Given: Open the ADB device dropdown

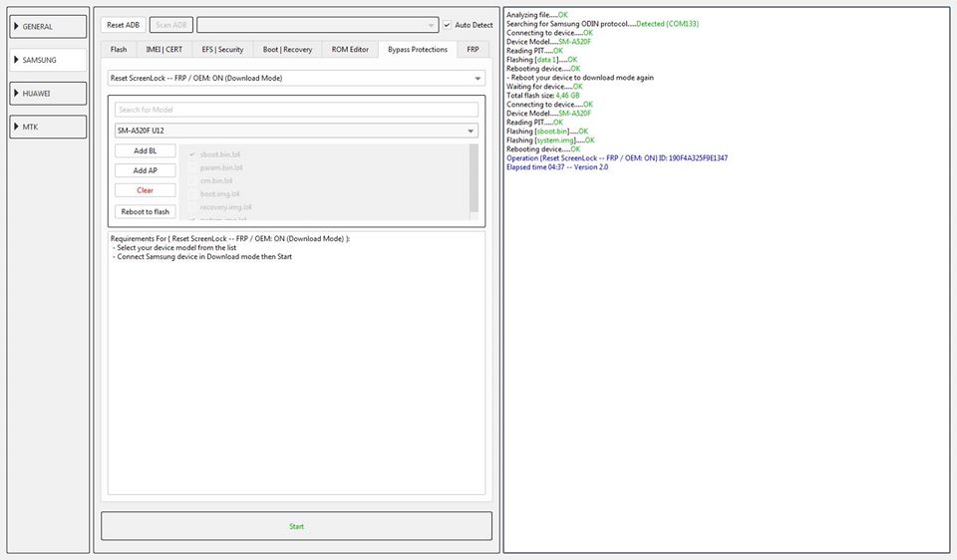Looking at the screenshot, I should pyautogui.click(x=317, y=25).
